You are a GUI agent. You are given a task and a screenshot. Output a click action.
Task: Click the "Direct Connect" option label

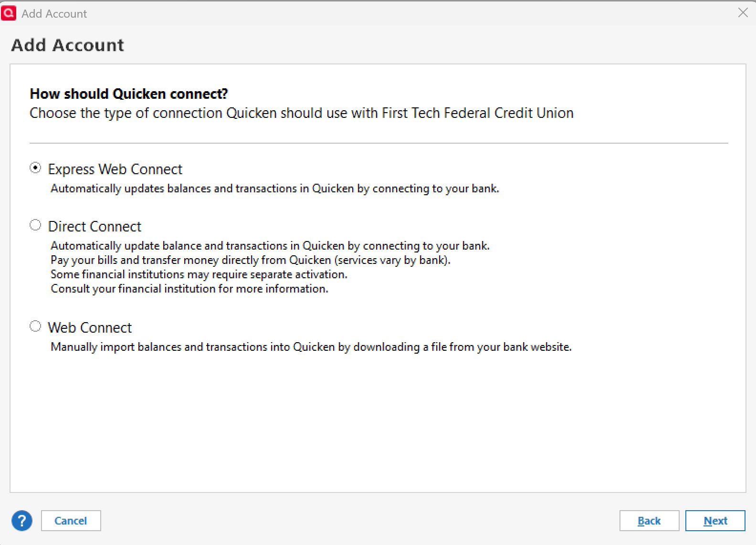point(94,227)
